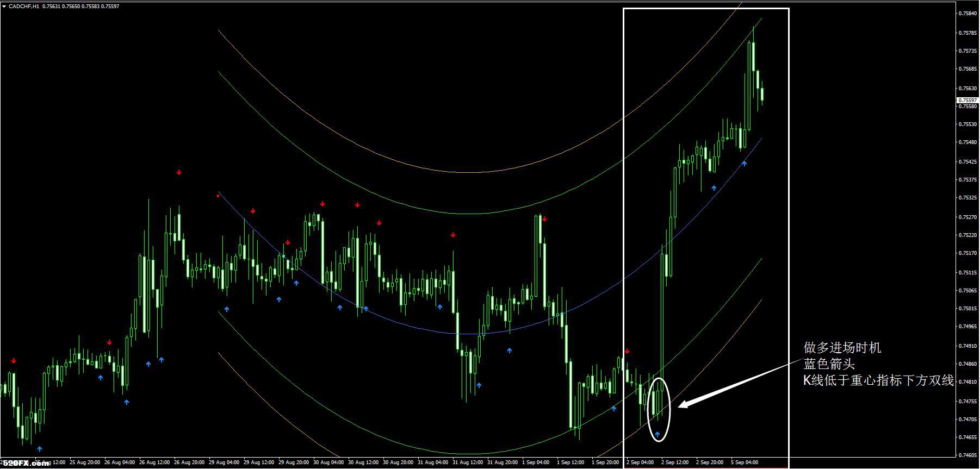Click the red down arrow near the 1 Sep 04:00 spike
Image resolution: width=980 pixels, height=469 pixels.
pos(544,219)
